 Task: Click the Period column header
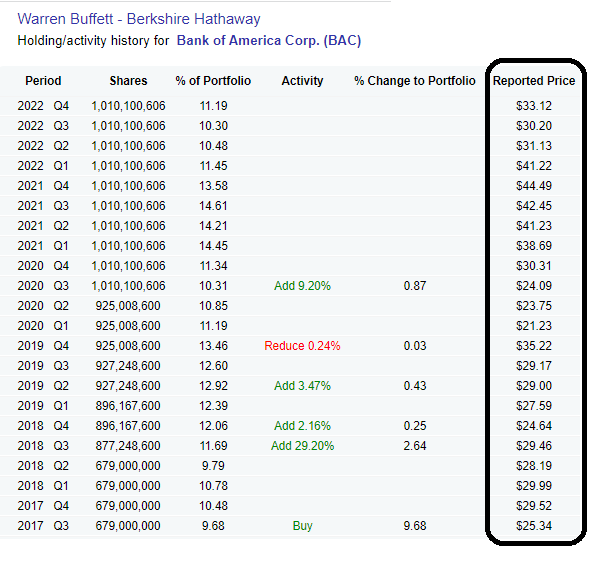pyautogui.click(x=43, y=81)
